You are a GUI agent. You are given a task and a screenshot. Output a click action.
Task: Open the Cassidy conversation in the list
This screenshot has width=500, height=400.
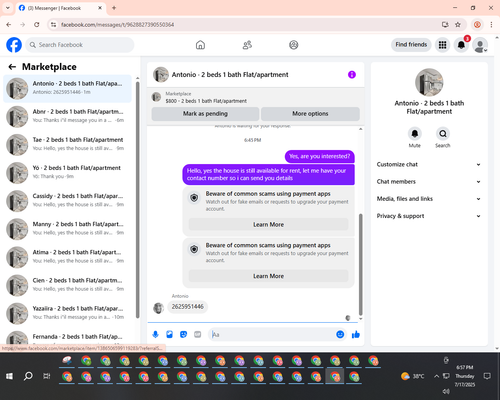coord(67,201)
